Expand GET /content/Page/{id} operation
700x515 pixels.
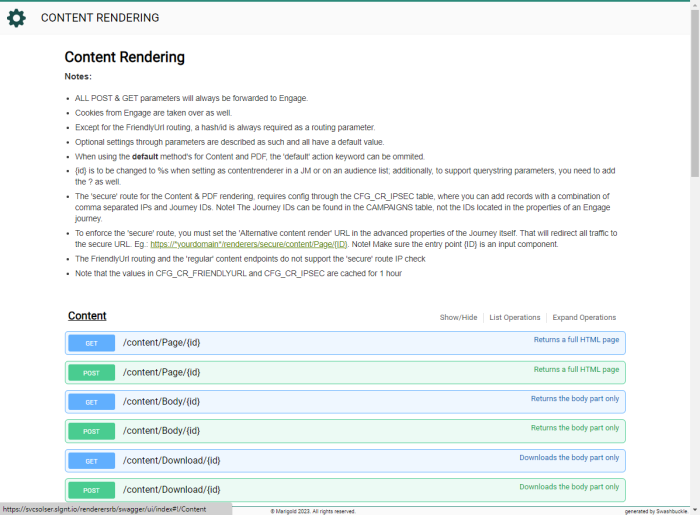click(x=161, y=343)
